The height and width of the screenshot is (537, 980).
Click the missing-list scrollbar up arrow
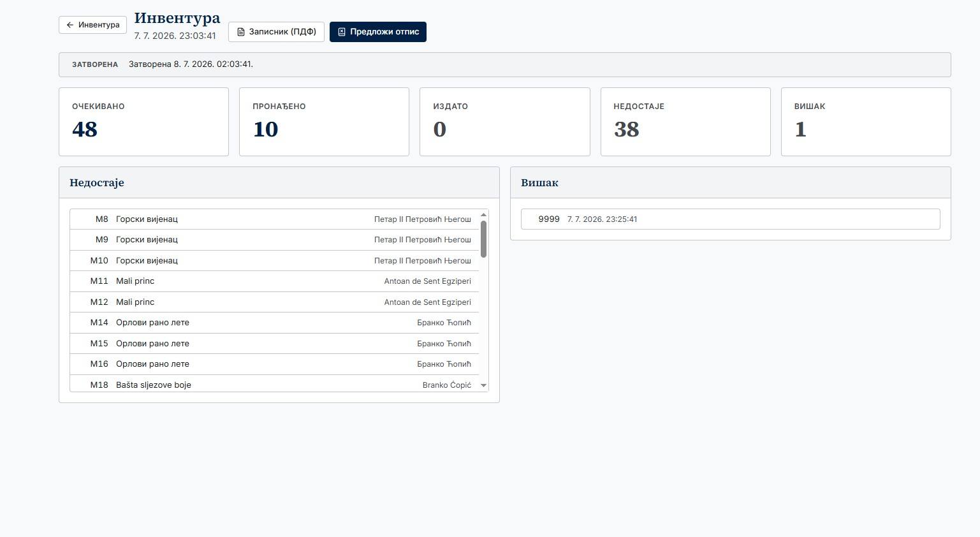click(483, 214)
